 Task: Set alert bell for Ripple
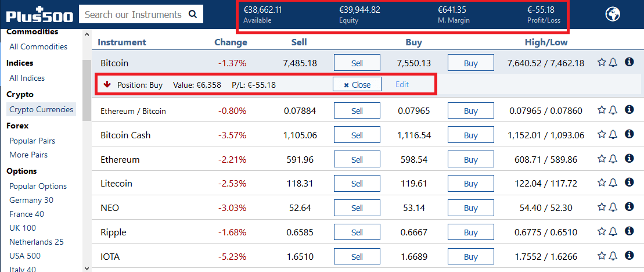click(x=613, y=232)
